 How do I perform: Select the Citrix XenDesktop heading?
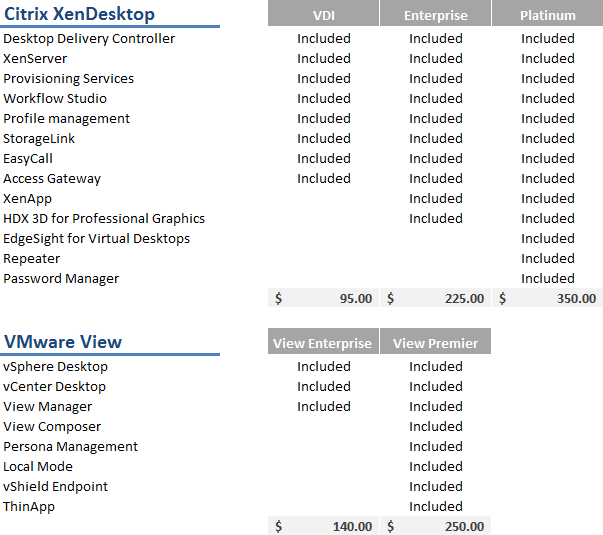(79, 14)
